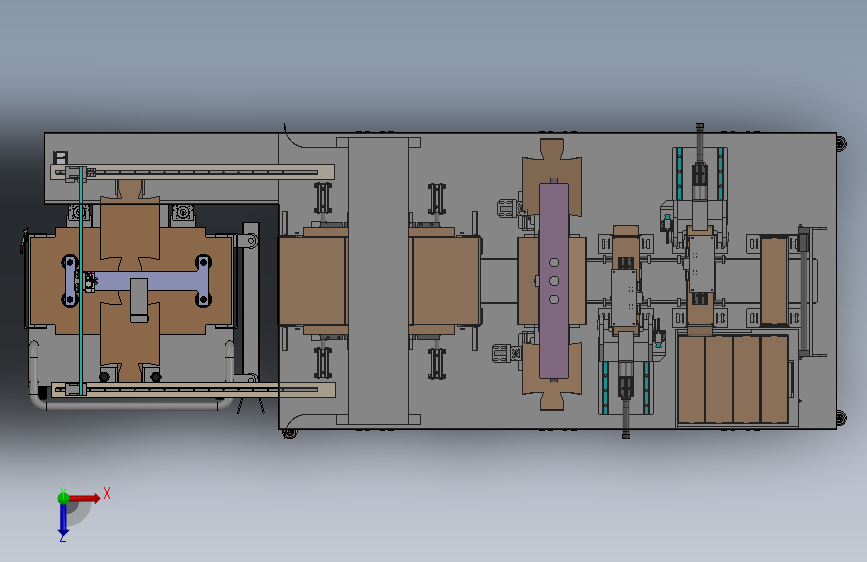Select the small gray block on the T-plate
This screenshot has height=562, width=867.
click(139, 300)
